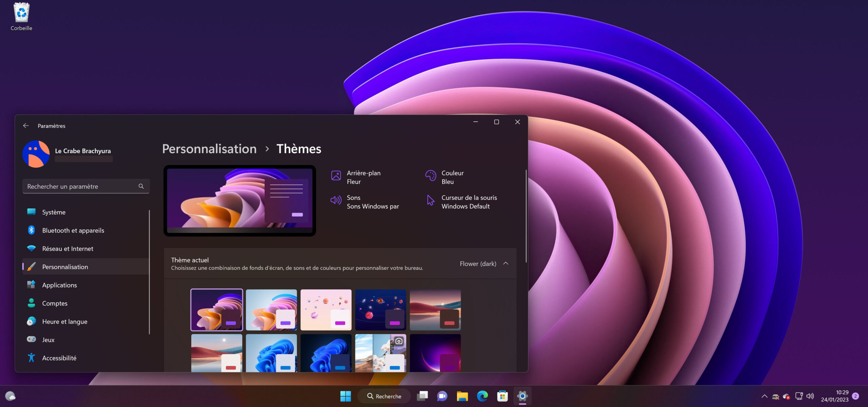Select the Windows bloom dark theme

click(x=326, y=353)
